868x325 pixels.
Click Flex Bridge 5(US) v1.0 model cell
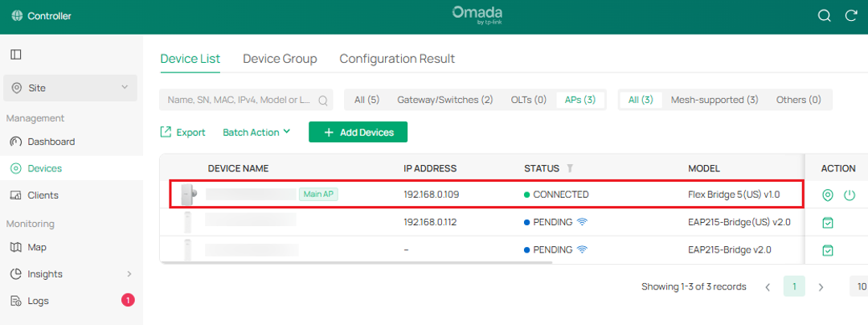pyautogui.click(x=734, y=195)
